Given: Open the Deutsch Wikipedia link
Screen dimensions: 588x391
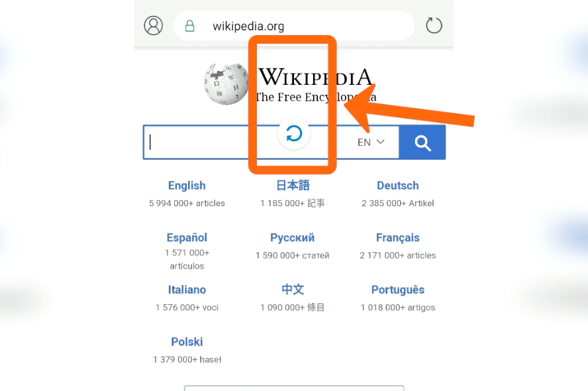Looking at the screenshot, I should (x=397, y=186).
